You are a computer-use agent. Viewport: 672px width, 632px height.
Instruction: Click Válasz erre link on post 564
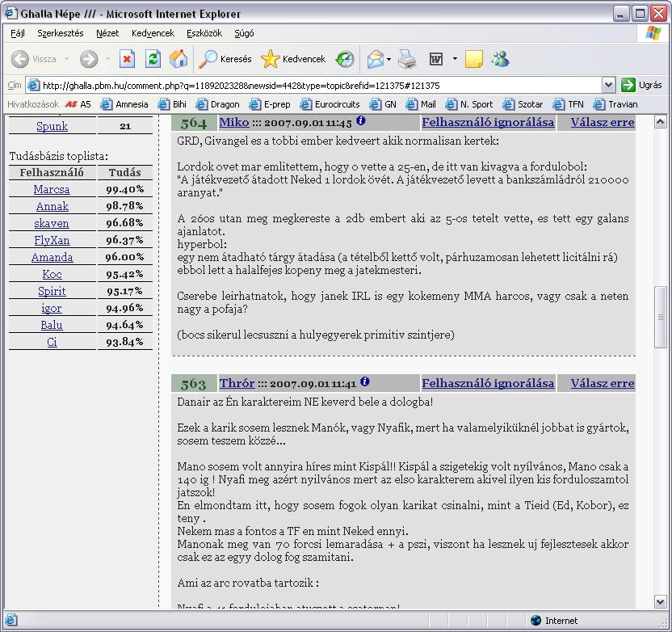tap(602, 122)
